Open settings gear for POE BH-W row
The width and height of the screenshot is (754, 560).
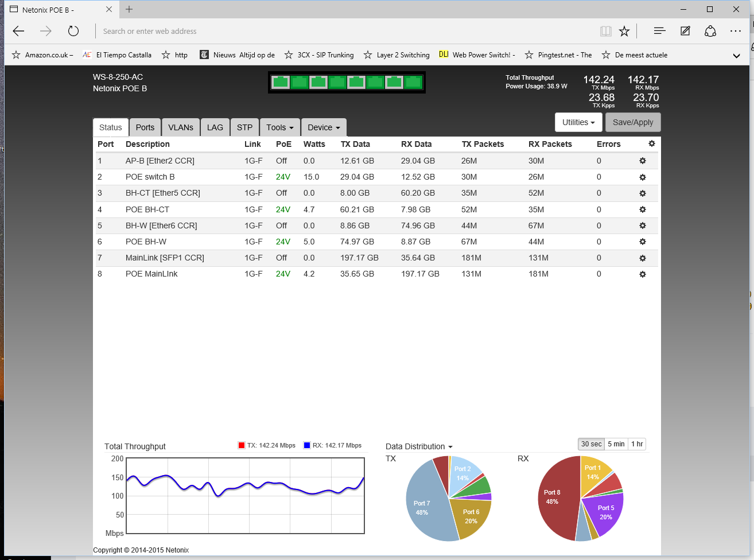tap(643, 242)
